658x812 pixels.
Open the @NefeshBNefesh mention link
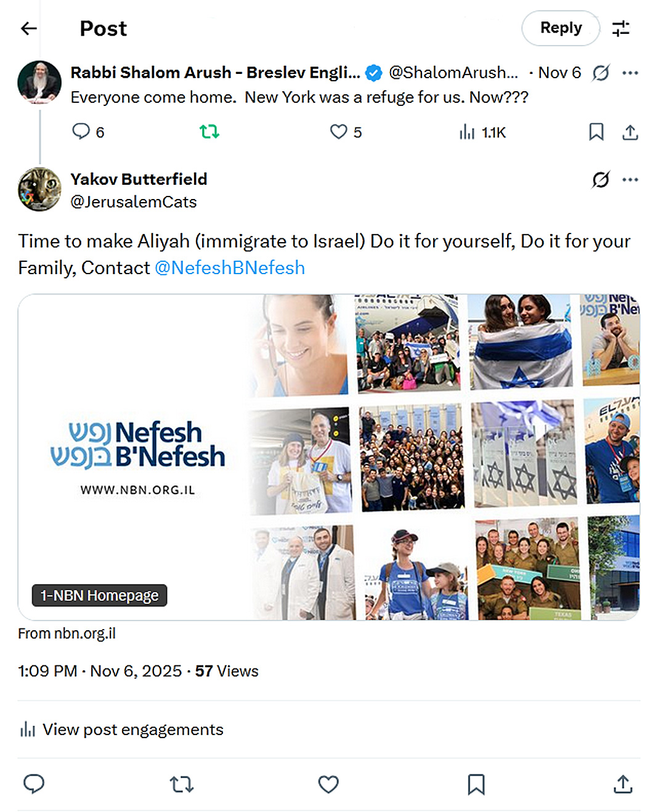[x=230, y=268]
